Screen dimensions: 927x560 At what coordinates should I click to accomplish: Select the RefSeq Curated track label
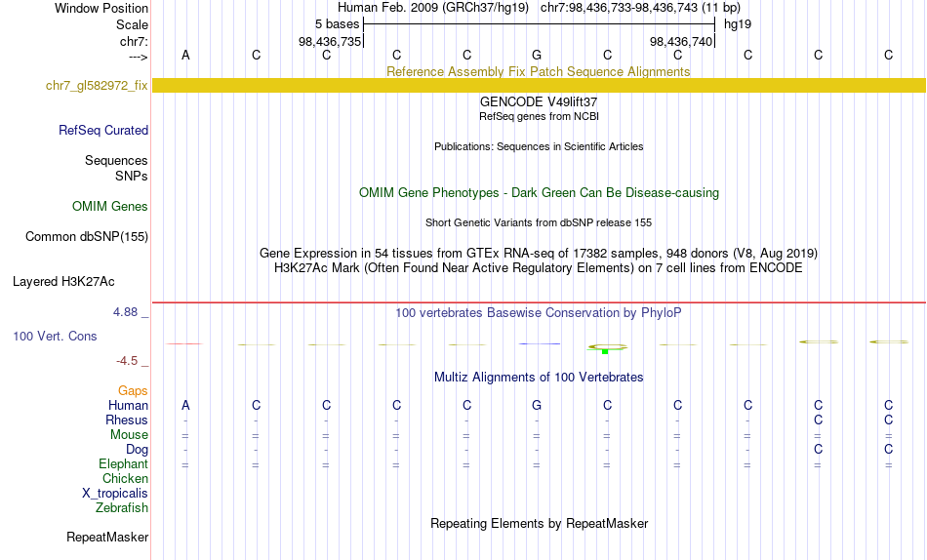103,130
